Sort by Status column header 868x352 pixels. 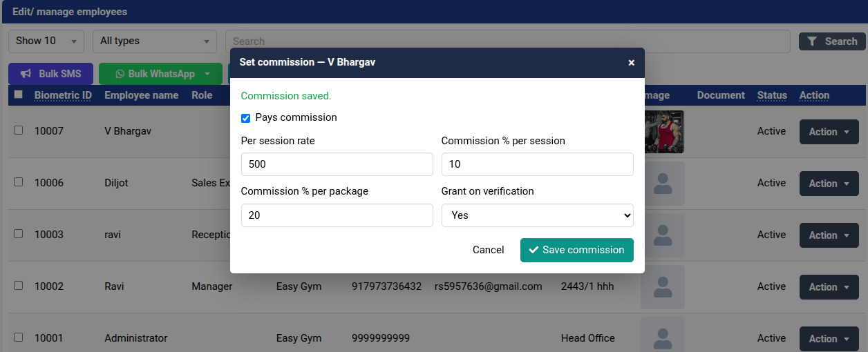click(772, 95)
